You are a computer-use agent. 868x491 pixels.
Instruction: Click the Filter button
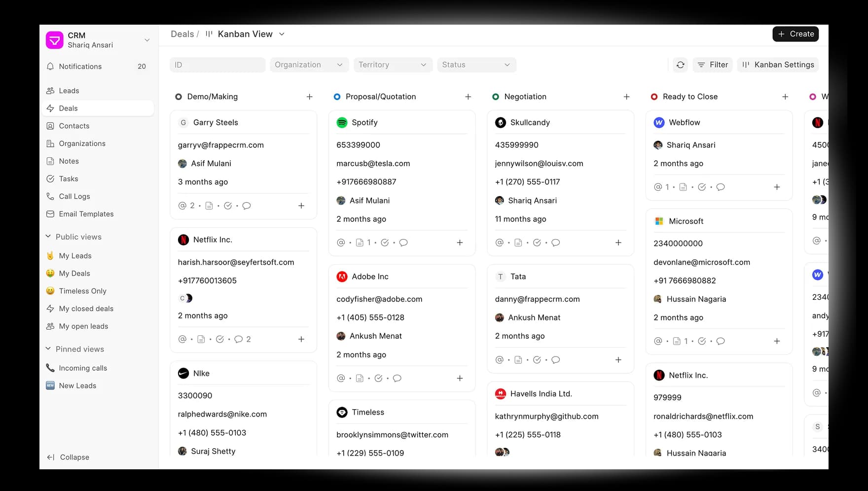pyautogui.click(x=713, y=65)
